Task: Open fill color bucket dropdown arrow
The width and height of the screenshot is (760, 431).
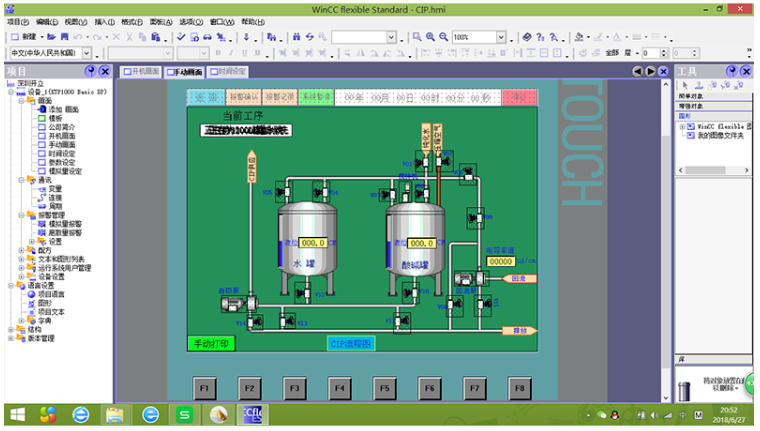Action: (x=588, y=37)
